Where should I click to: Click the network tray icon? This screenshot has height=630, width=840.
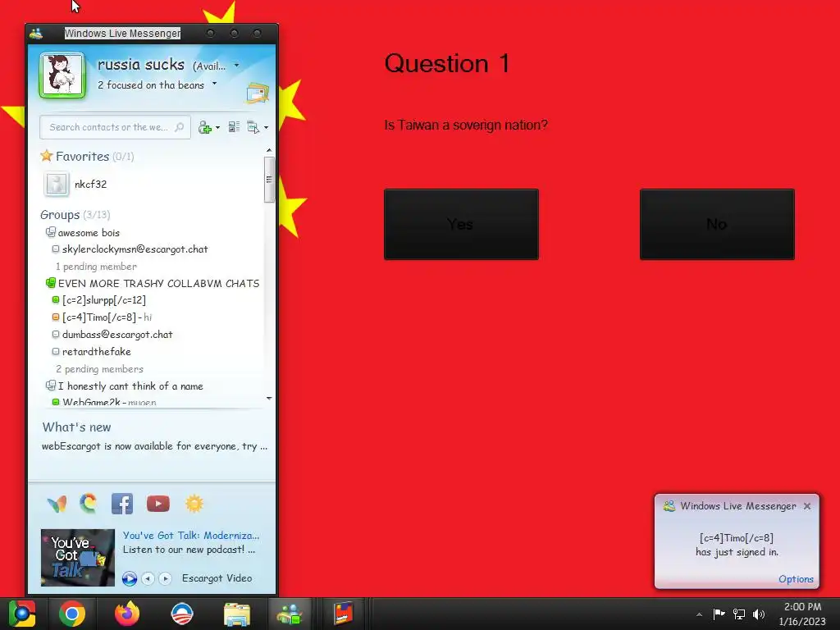739,614
